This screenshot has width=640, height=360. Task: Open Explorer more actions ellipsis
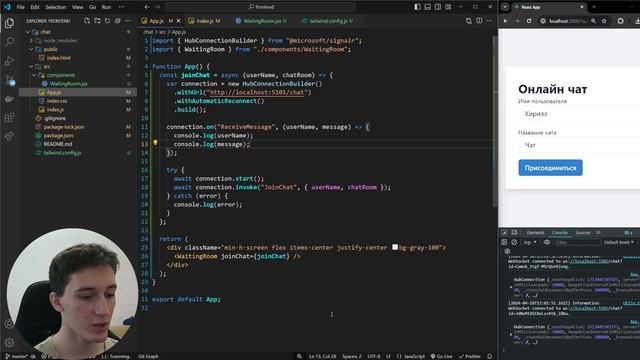128,20
